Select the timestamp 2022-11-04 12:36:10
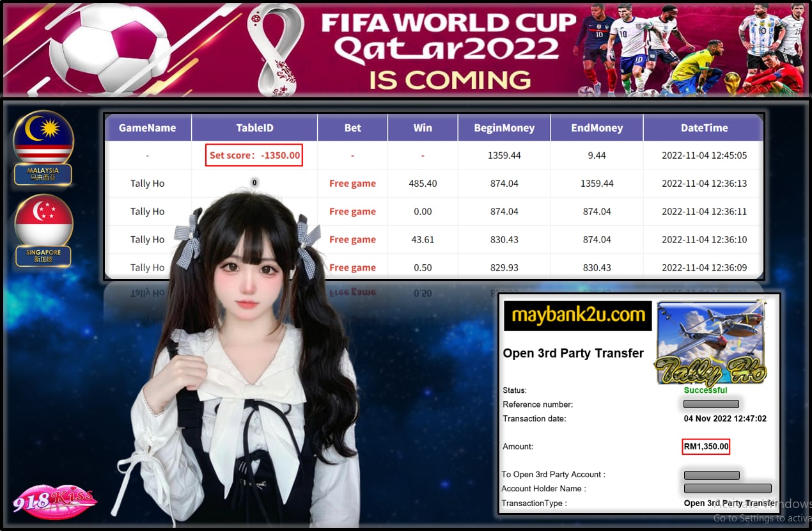Viewport: 812px width, 531px height. click(x=704, y=240)
